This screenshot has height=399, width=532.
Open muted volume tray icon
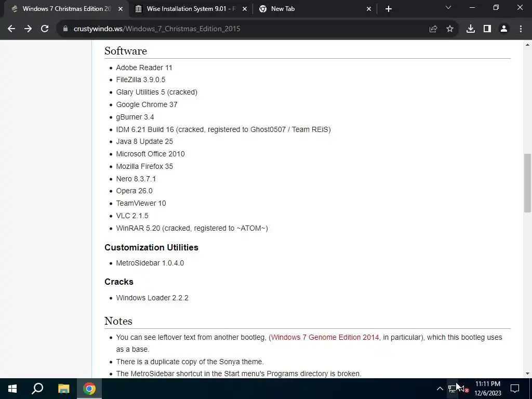click(464, 389)
